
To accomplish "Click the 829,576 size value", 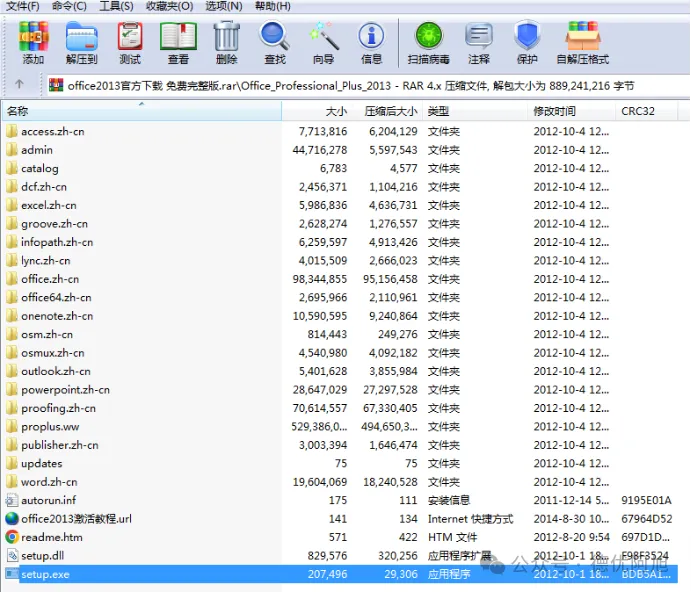I will click(327, 555).
